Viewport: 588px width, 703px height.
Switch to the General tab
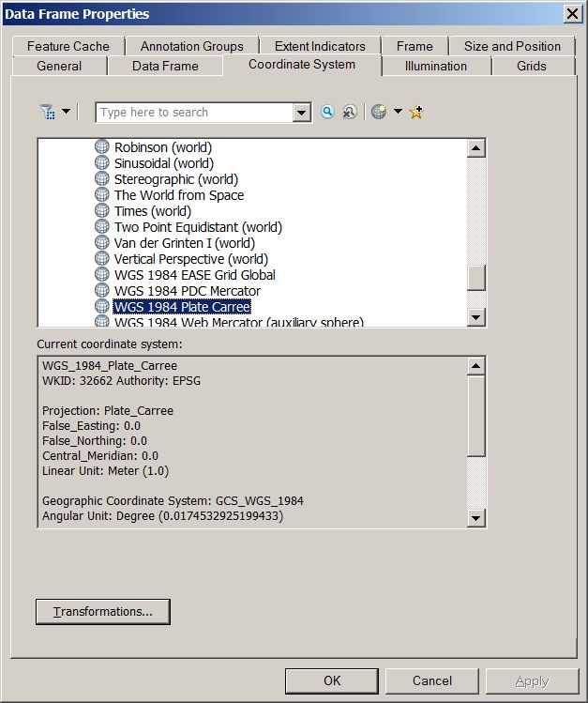point(59,66)
